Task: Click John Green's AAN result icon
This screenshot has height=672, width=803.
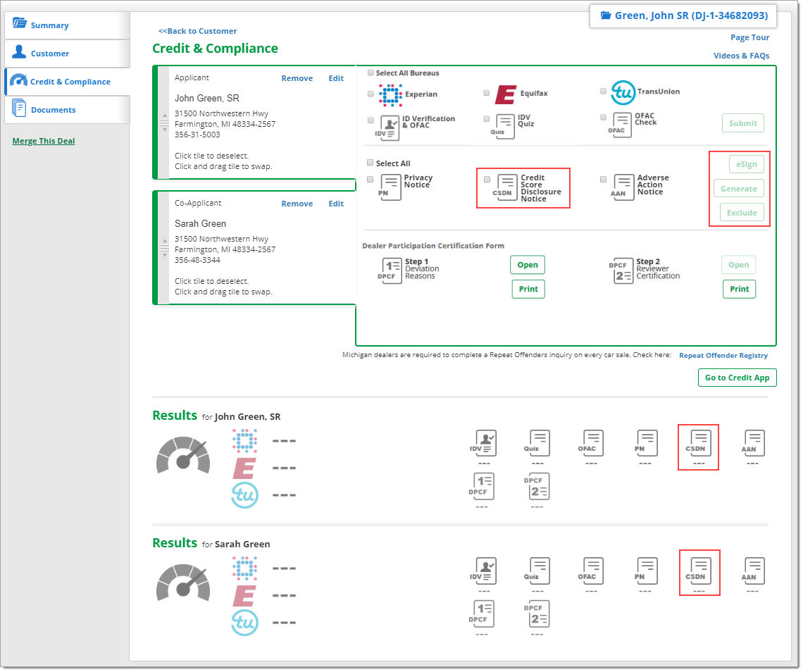Action: tap(753, 443)
